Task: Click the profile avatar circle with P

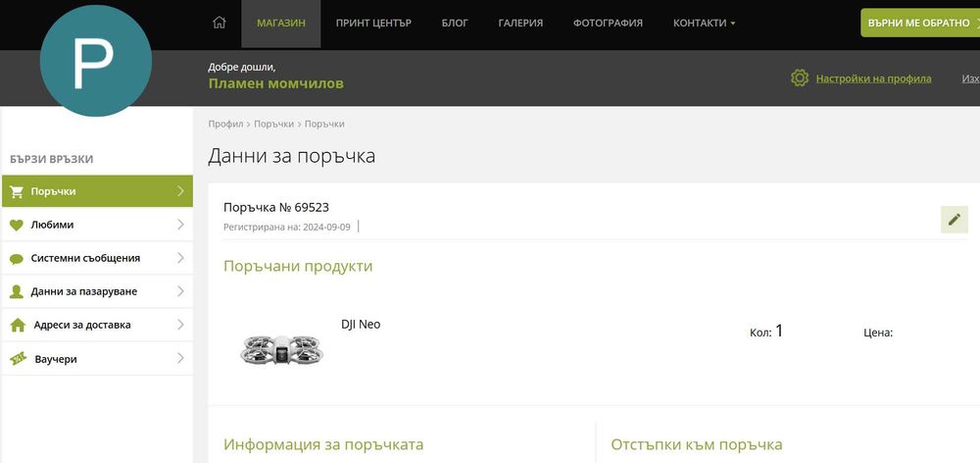Action: coord(96,61)
